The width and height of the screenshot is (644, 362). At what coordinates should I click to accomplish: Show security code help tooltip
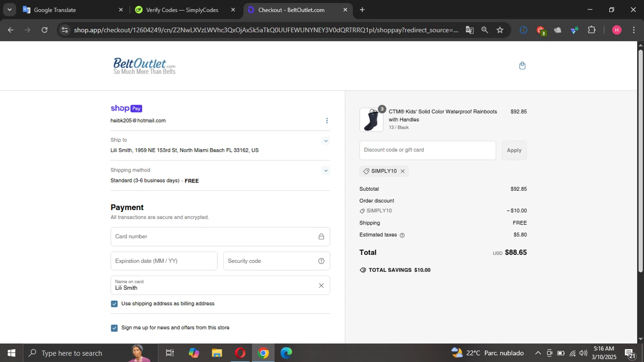(x=321, y=261)
